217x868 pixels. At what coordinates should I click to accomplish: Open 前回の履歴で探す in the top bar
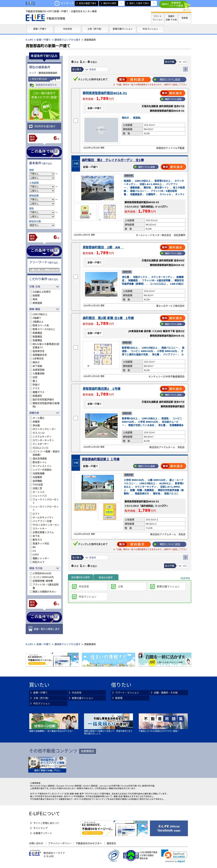click(87, 3)
